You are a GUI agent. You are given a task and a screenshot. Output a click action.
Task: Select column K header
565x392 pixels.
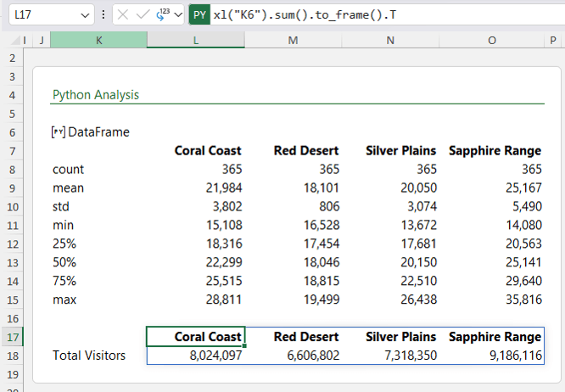(x=98, y=40)
